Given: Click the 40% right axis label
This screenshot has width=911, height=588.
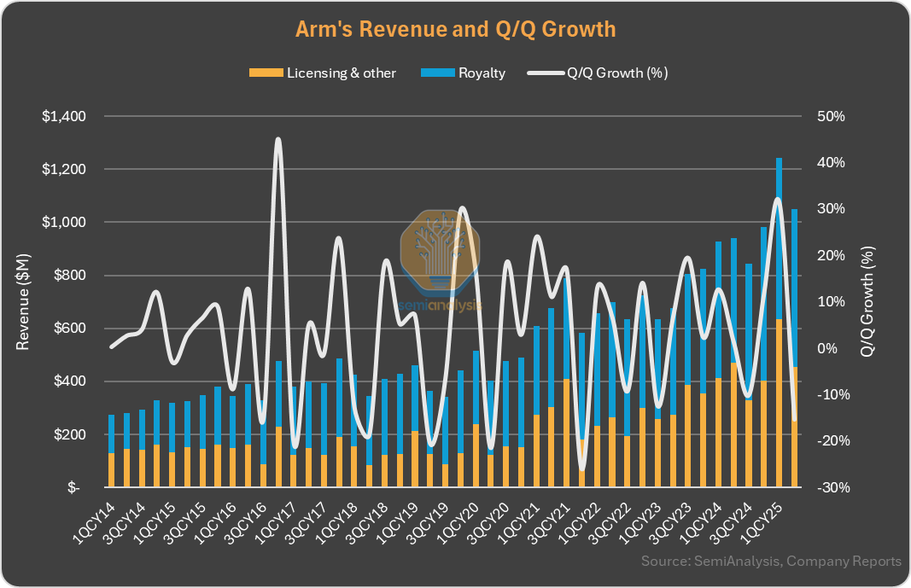Looking at the screenshot, I should coord(831,162).
